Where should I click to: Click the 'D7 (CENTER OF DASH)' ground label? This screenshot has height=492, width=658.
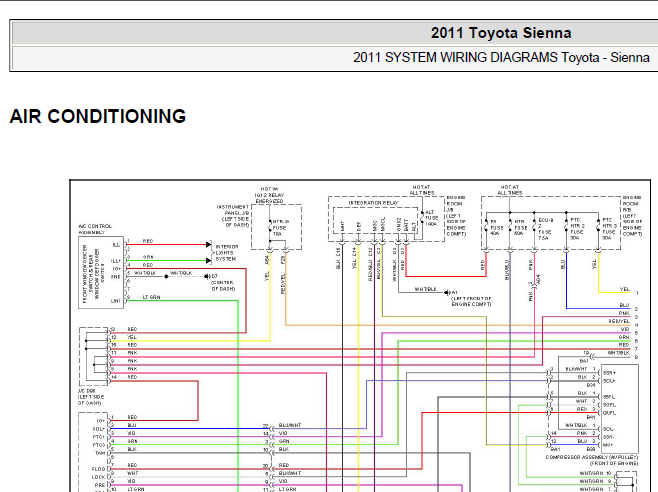(x=223, y=283)
